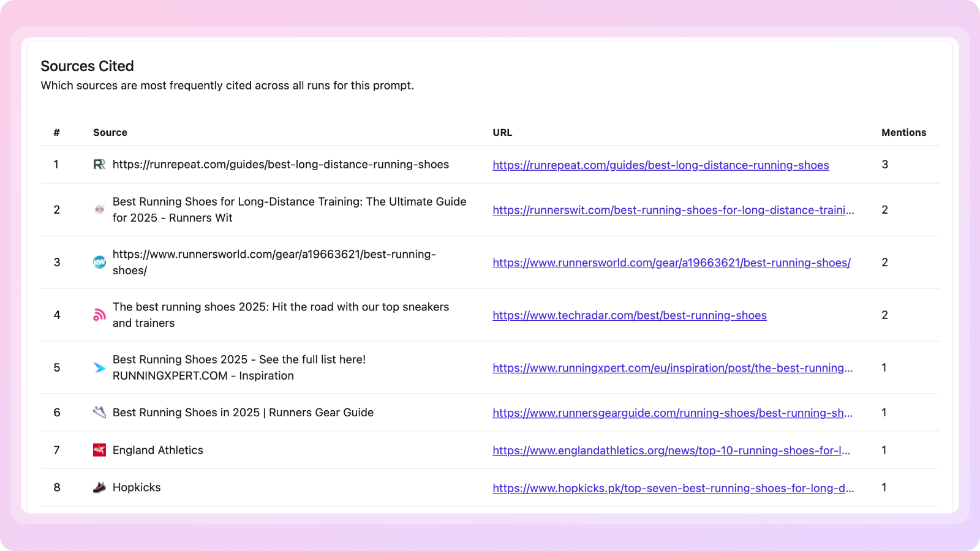The height and width of the screenshot is (551, 980).
Task: Click the Source column header
Action: [110, 132]
